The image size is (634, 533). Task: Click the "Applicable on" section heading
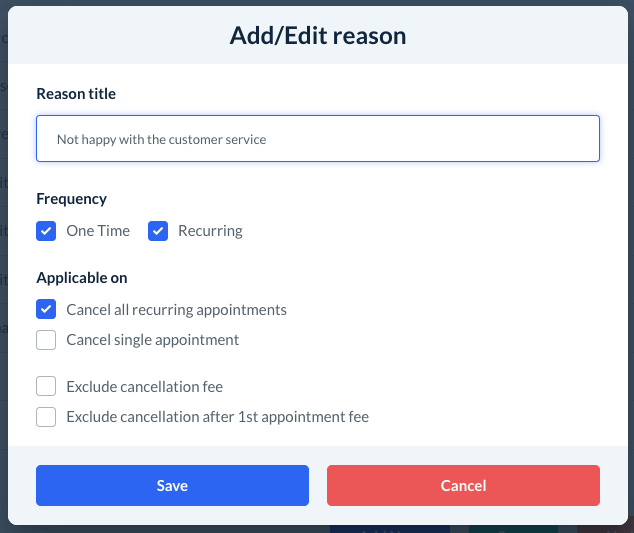(x=82, y=278)
